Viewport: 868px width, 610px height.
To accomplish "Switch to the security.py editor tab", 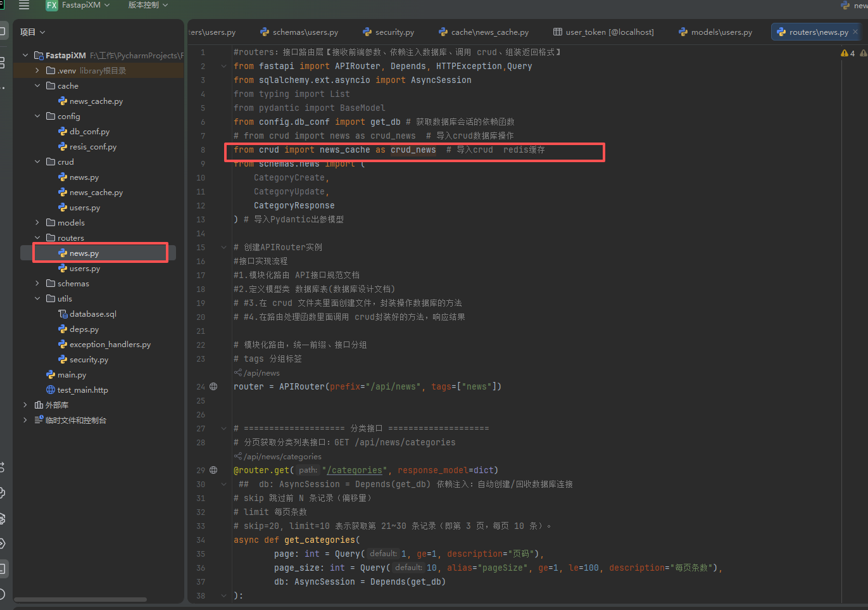I will (x=389, y=32).
